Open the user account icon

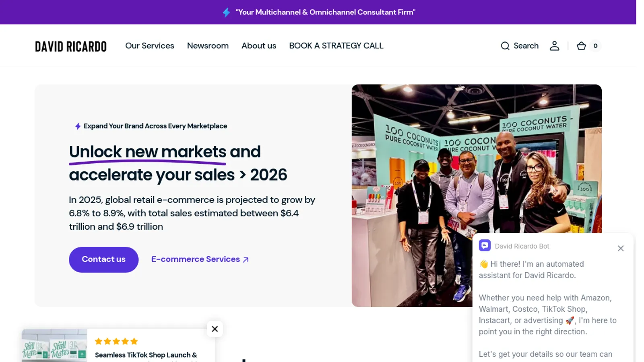point(555,46)
